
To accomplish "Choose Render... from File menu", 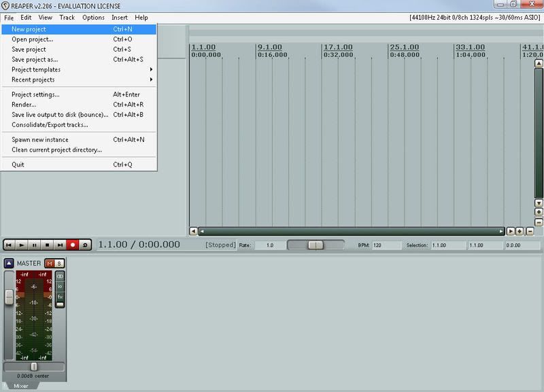I will click(x=79, y=105).
